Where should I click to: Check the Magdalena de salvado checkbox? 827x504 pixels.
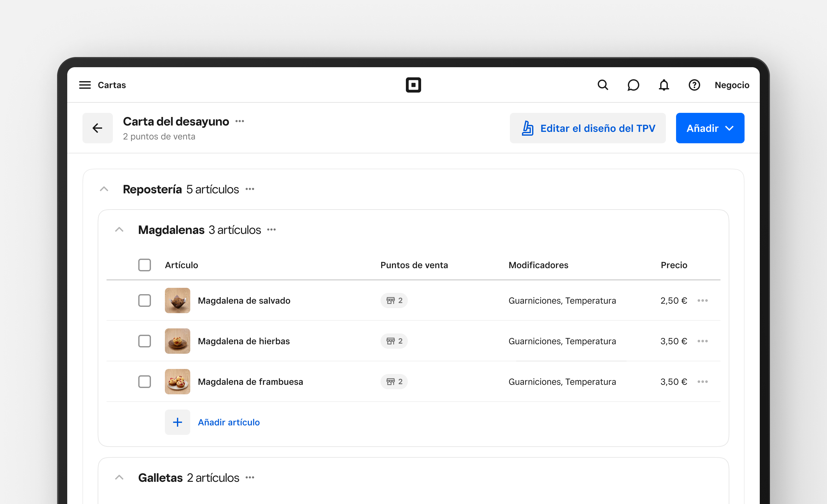(145, 300)
